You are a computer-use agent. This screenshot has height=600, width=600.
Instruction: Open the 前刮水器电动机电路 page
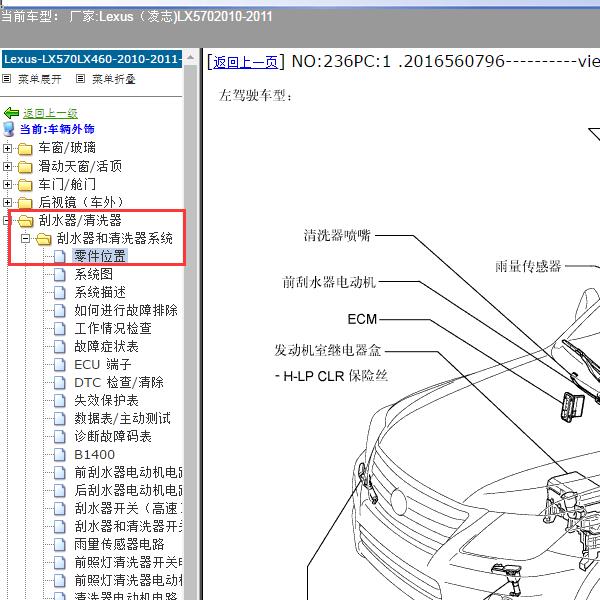[128, 472]
